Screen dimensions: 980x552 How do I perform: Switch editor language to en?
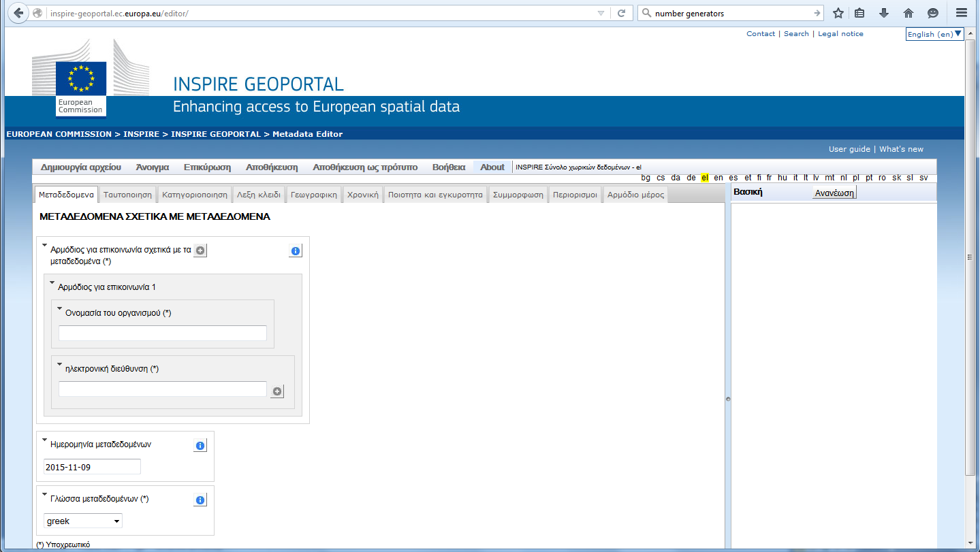tap(718, 178)
